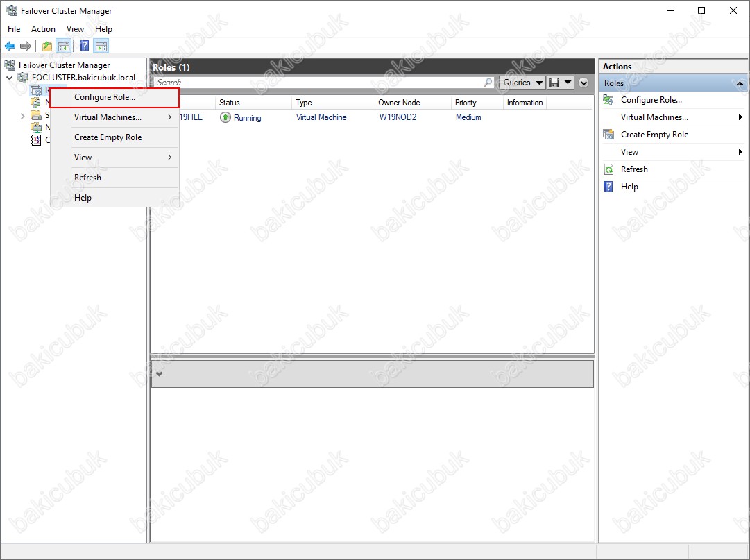This screenshot has height=560, width=750.
Task: Choose Create Empty Role from the context menu
Action: point(114,137)
